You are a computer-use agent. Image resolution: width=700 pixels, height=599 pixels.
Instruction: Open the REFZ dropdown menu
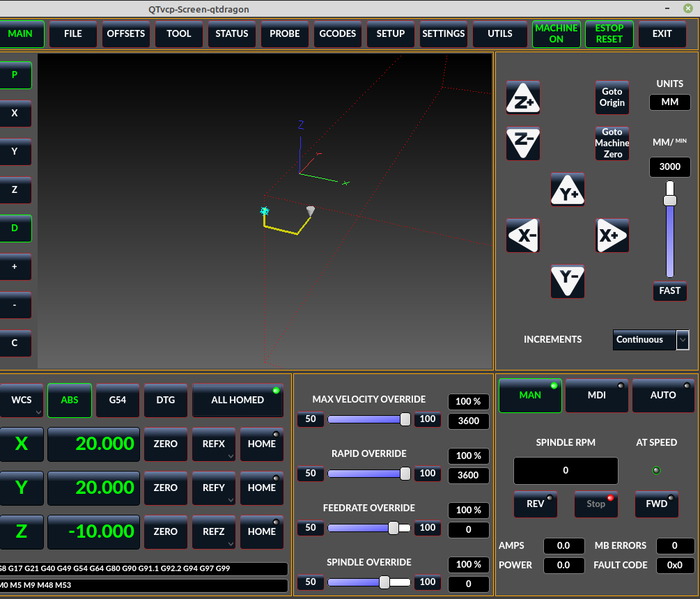[214, 531]
